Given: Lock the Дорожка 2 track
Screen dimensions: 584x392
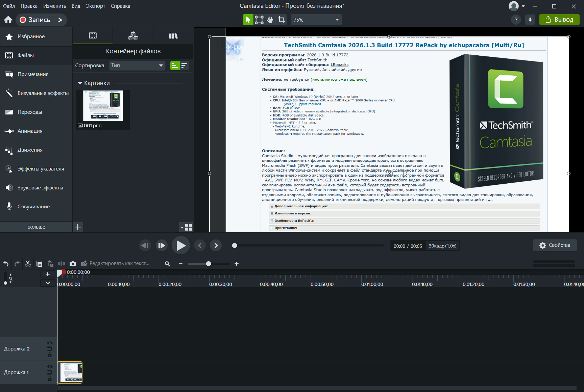Looking at the screenshot, I should click(50, 355).
